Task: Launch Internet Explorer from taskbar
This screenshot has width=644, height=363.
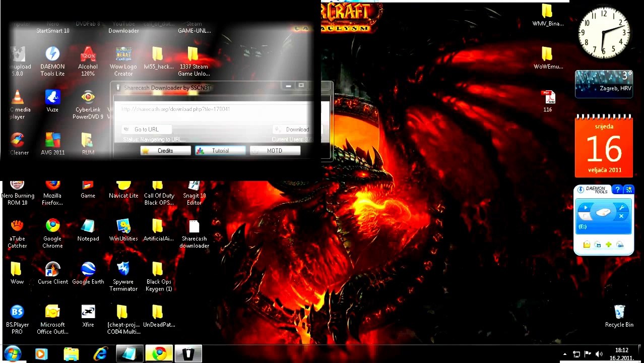Action: click(x=100, y=354)
